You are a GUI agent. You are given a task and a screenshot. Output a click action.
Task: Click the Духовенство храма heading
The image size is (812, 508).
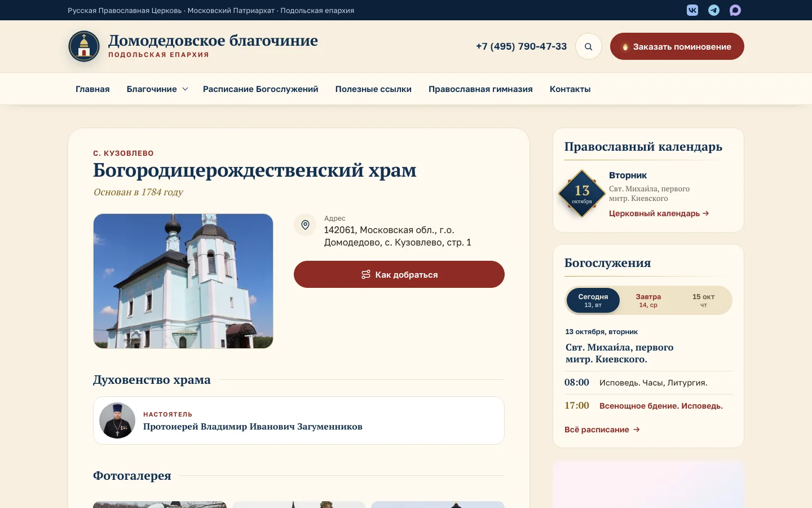[x=152, y=380]
